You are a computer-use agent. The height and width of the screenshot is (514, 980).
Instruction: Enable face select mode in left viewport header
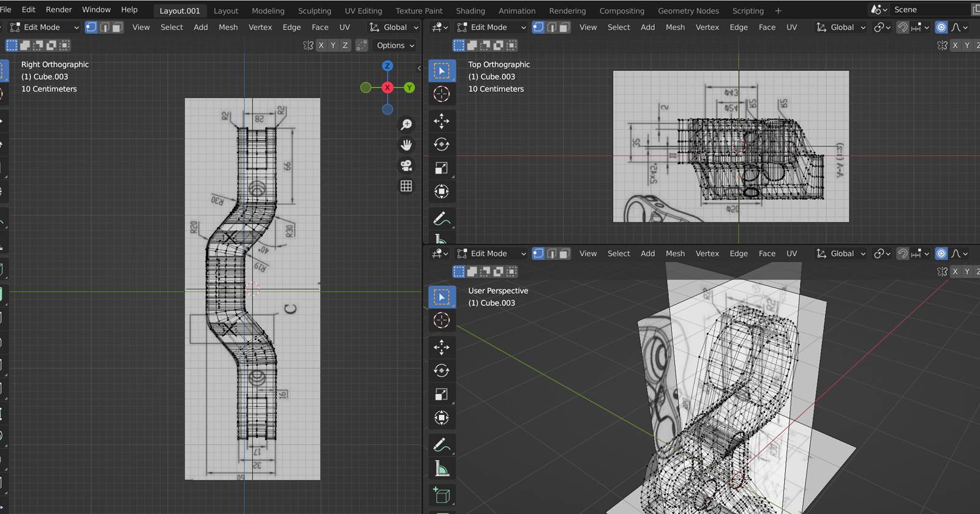click(118, 28)
